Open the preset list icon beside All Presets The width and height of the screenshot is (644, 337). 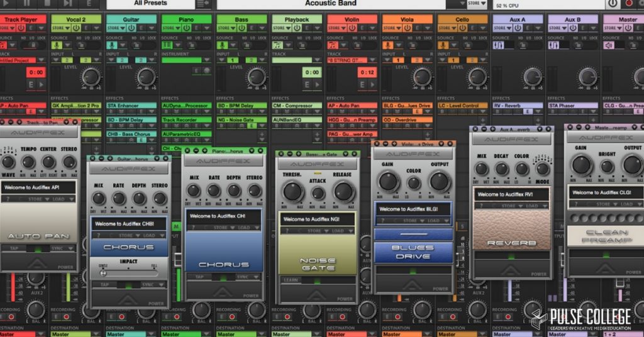tap(203, 4)
